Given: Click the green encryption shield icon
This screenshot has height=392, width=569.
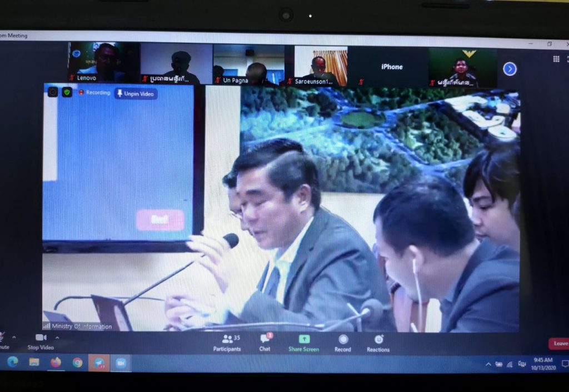Looking at the screenshot, I should tap(67, 92).
